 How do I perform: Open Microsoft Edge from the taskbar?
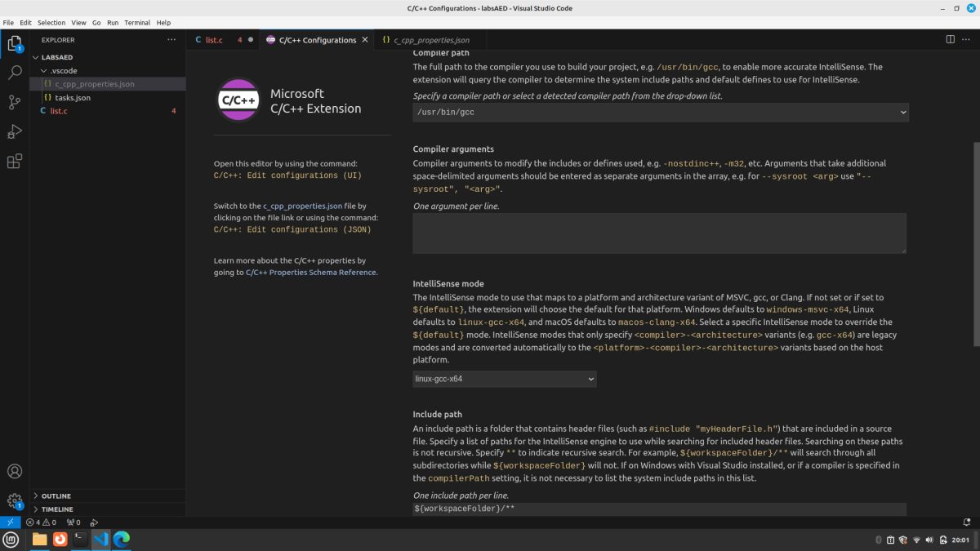click(121, 540)
